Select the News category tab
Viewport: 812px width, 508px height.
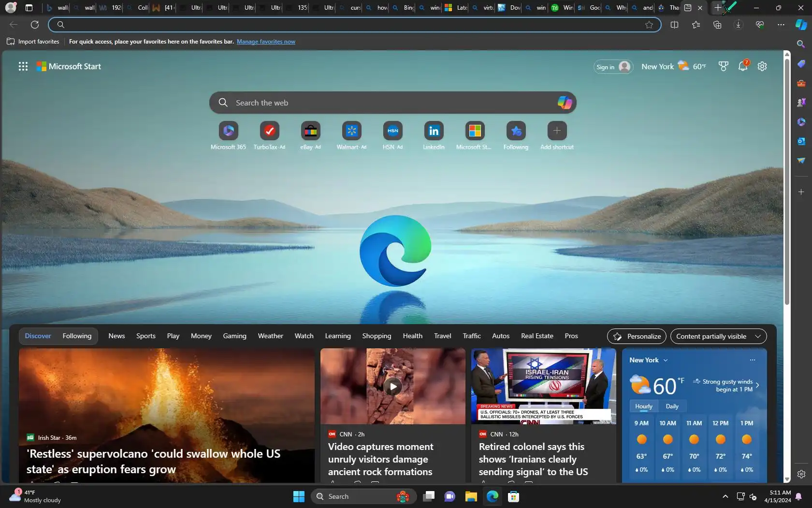coord(116,336)
